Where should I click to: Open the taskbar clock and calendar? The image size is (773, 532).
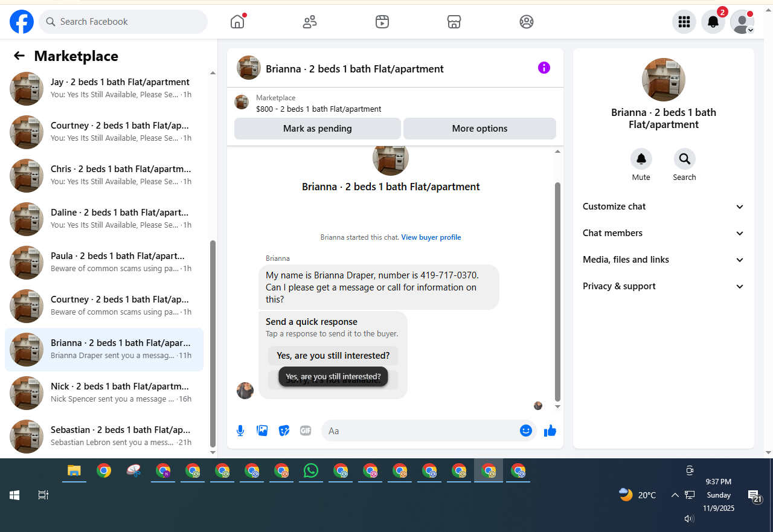click(x=719, y=495)
